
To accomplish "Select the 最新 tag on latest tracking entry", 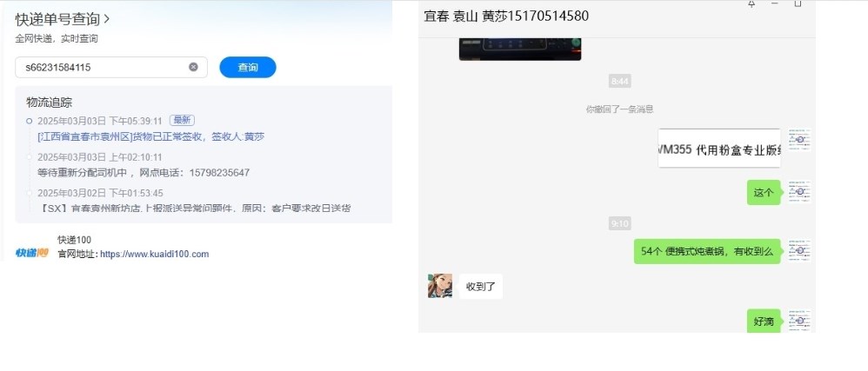I will [182, 121].
